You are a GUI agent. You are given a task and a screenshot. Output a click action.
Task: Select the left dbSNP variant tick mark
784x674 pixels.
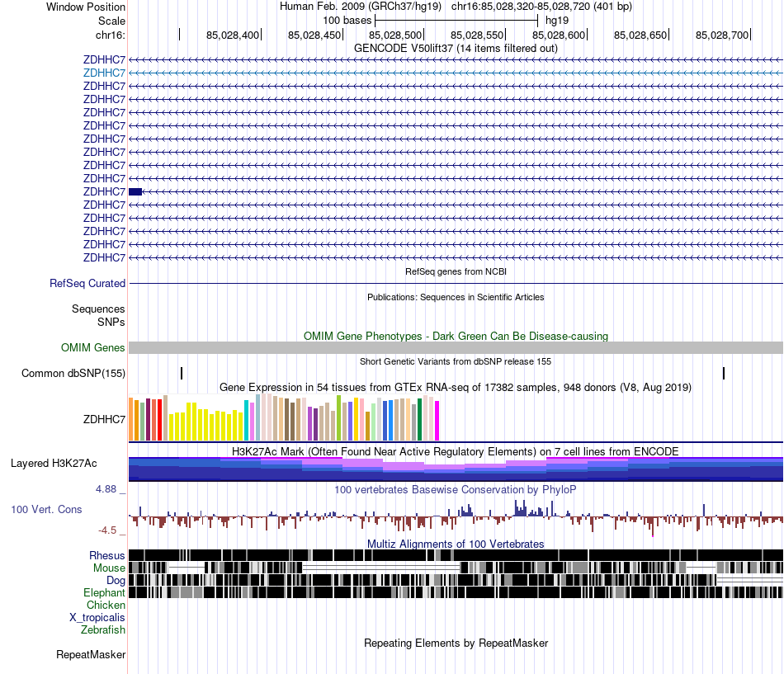pos(182,373)
